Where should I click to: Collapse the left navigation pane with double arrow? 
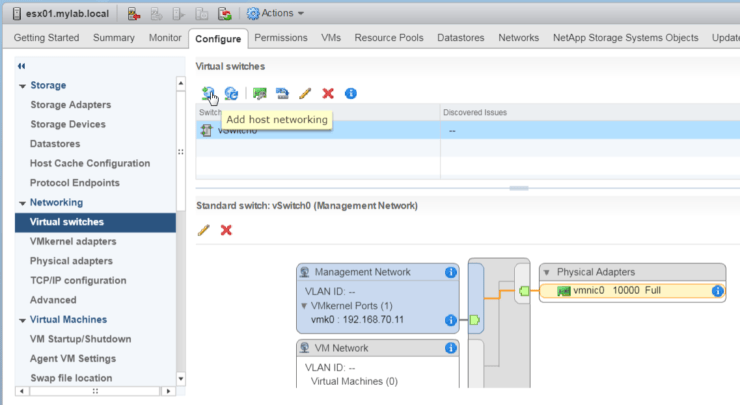pyautogui.click(x=22, y=65)
